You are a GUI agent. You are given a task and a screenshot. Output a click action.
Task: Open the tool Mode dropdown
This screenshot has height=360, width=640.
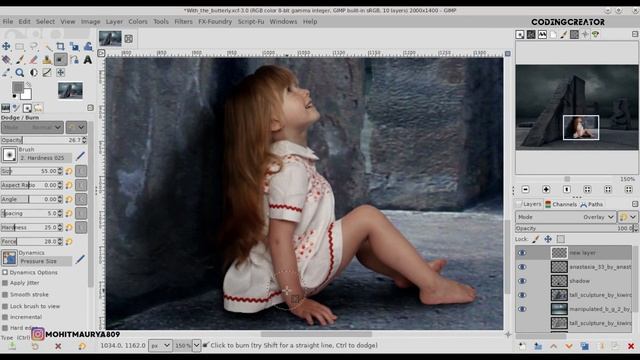click(x=32, y=127)
